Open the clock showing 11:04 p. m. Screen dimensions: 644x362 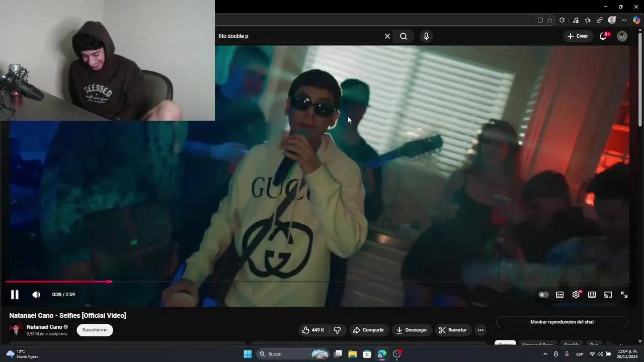(x=627, y=354)
